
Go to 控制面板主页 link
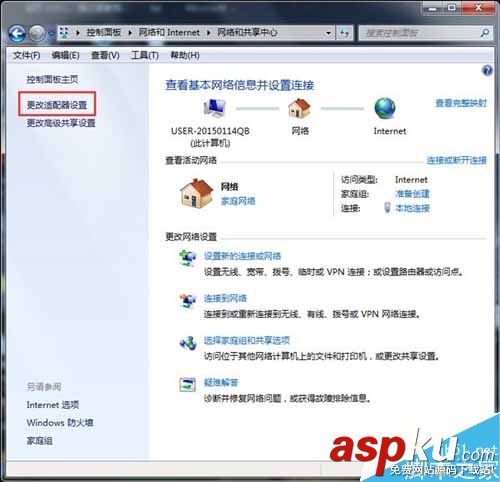point(52,79)
